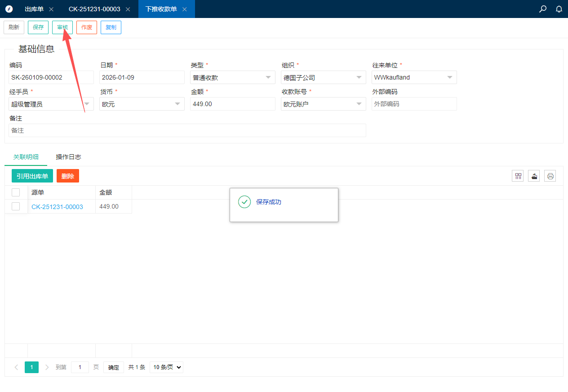The height and width of the screenshot is (392, 568).
Task: Open the CK-251231-00003 source order link
Action: click(x=57, y=207)
